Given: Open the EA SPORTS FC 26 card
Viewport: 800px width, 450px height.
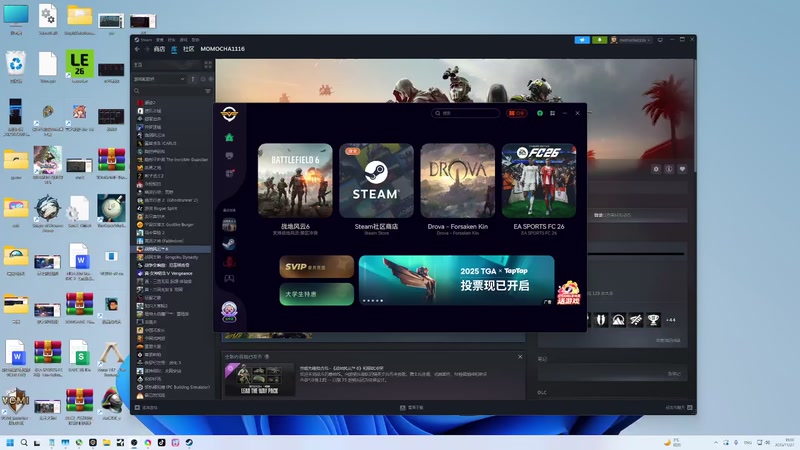Looking at the screenshot, I should click(539, 181).
